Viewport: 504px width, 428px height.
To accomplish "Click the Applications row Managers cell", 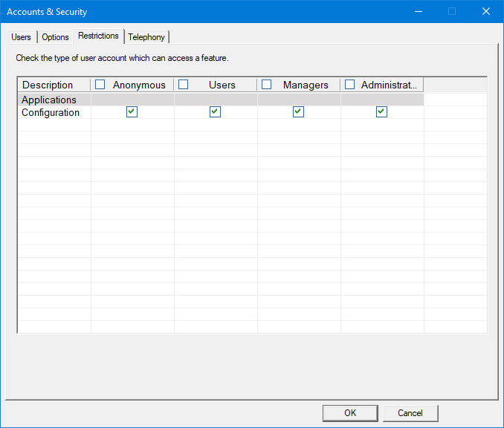I will click(299, 100).
